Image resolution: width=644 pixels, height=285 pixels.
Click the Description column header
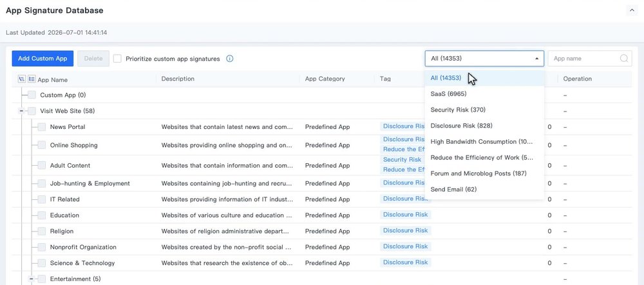coord(178,79)
